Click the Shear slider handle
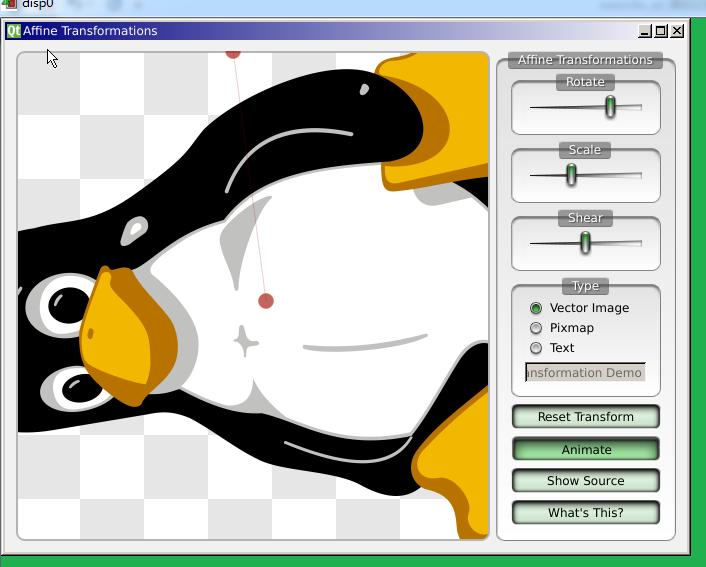Image resolution: width=706 pixels, height=567 pixels. tap(585, 243)
